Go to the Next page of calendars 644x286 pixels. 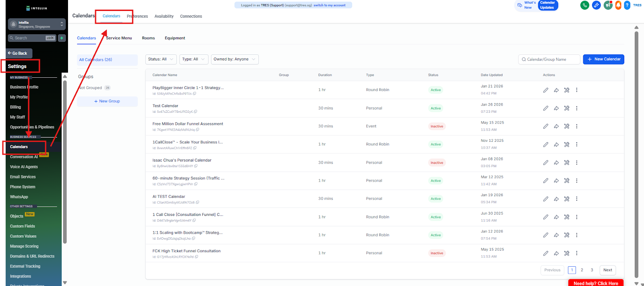point(608,270)
